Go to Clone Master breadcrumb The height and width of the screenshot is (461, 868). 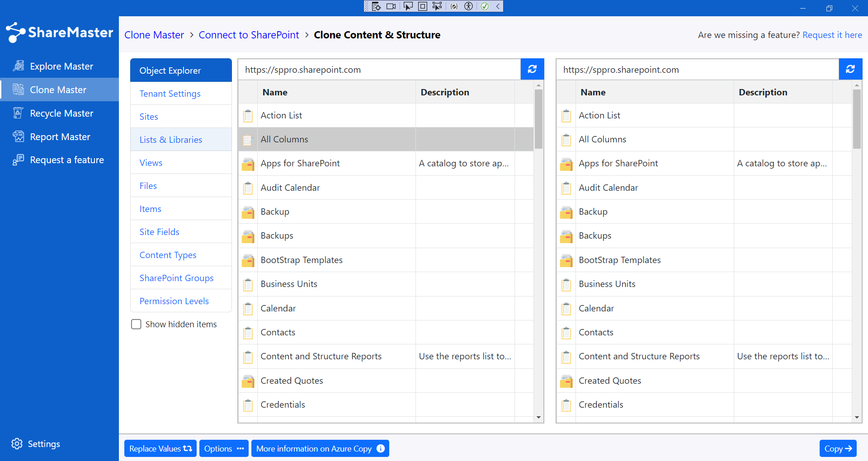click(x=154, y=35)
